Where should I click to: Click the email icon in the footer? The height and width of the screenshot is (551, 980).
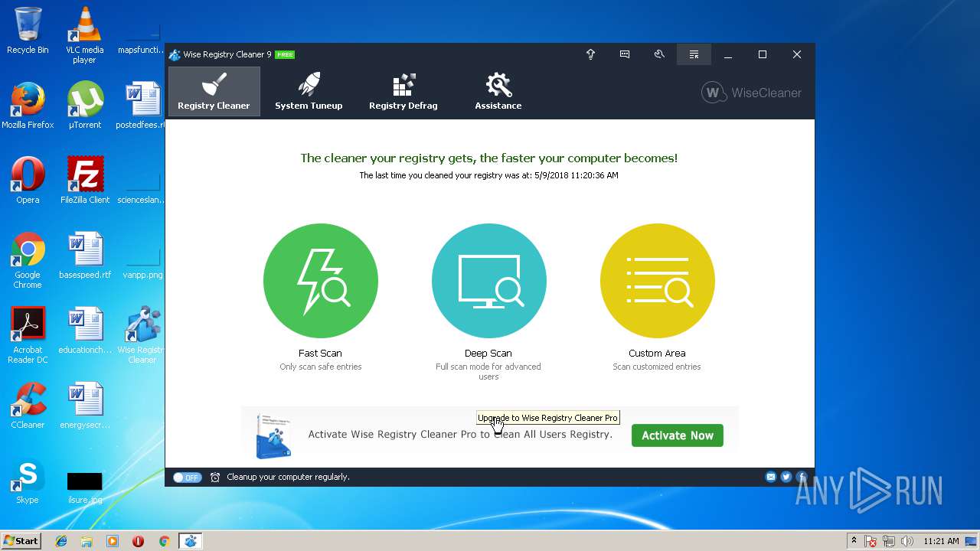point(771,477)
